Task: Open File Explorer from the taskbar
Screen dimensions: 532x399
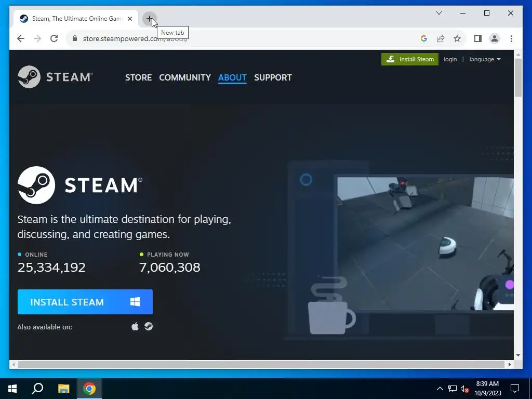Action: tap(63, 389)
